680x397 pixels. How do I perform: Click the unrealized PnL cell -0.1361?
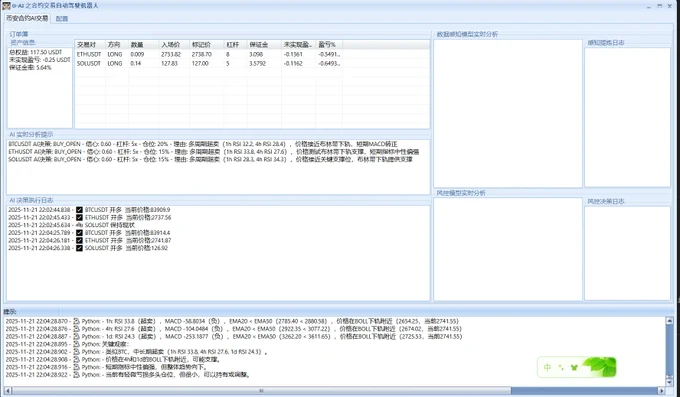coord(293,54)
